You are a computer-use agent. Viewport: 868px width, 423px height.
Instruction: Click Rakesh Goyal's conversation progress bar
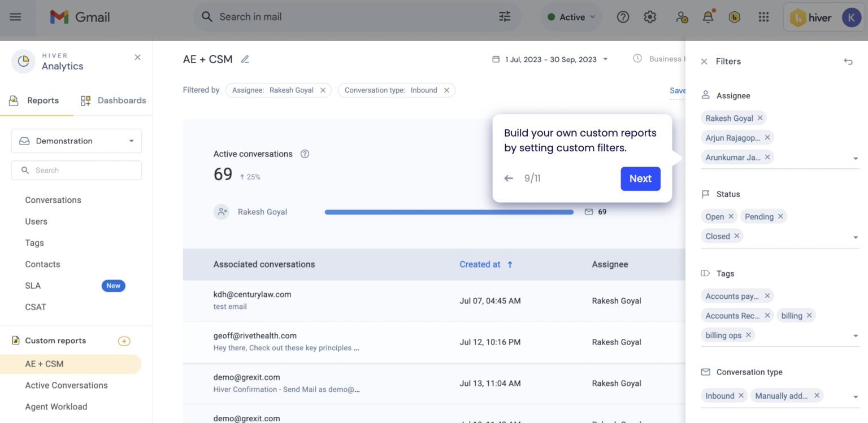[x=449, y=212]
